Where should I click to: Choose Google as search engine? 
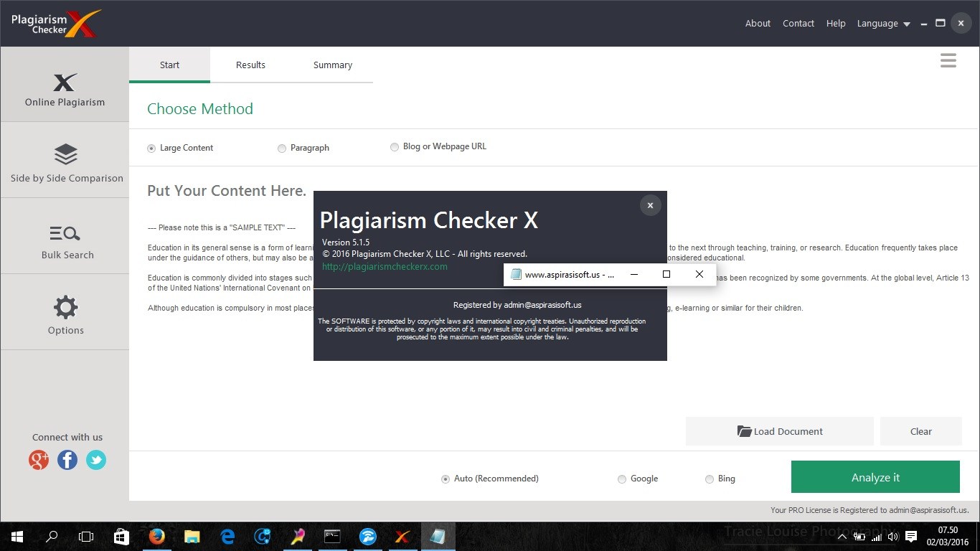pyautogui.click(x=637, y=479)
